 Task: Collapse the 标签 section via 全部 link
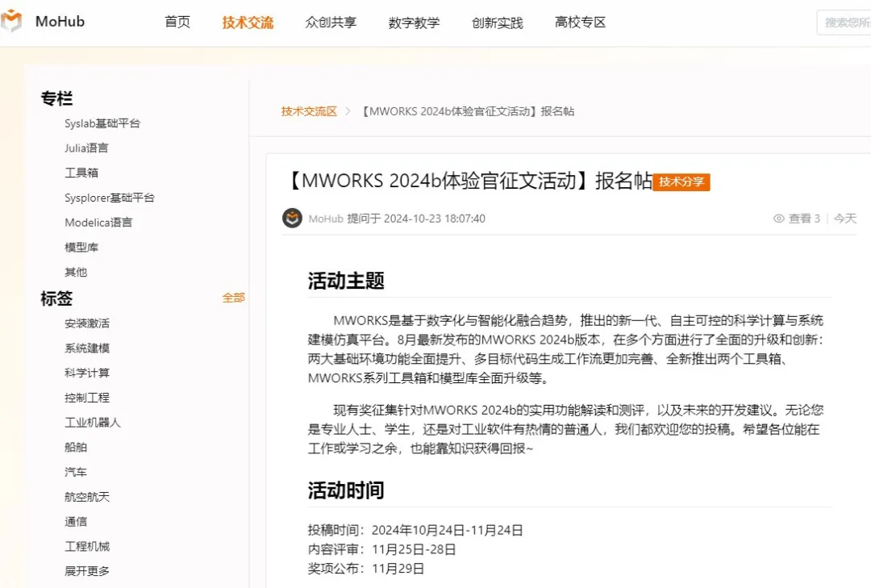tap(234, 298)
